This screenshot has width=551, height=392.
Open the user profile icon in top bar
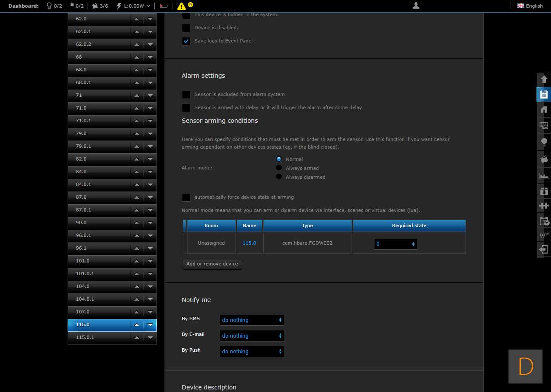click(x=416, y=6)
